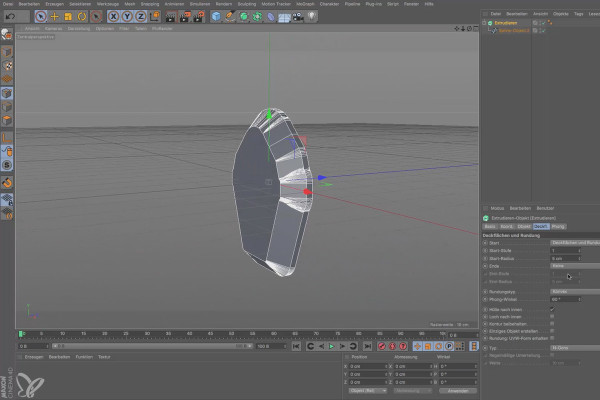
Task: Open the Start cap type dropdown
Action: [x=575, y=243]
